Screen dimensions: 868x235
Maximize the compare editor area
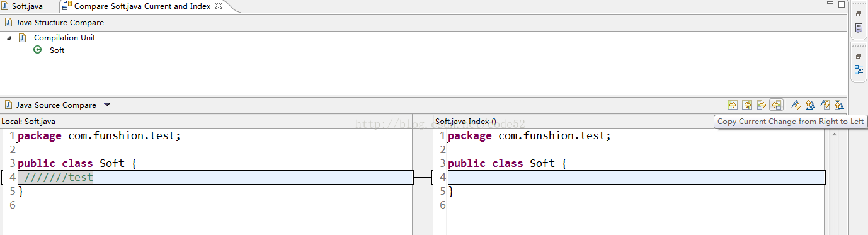841,4
